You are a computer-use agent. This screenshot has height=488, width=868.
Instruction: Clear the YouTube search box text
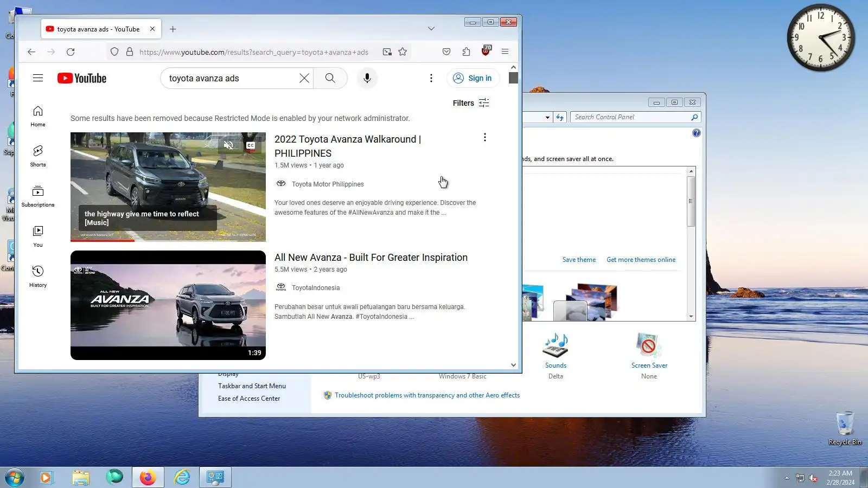pyautogui.click(x=304, y=78)
